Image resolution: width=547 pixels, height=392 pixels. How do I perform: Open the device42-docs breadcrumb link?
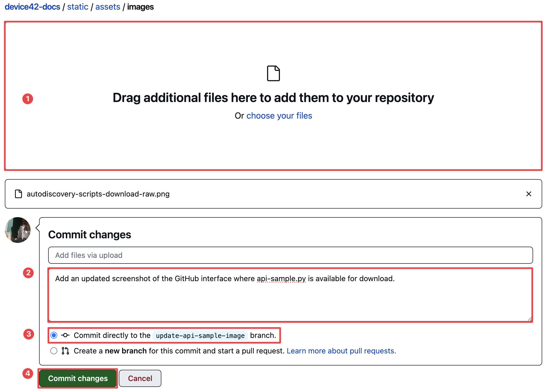[x=32, y=7]
